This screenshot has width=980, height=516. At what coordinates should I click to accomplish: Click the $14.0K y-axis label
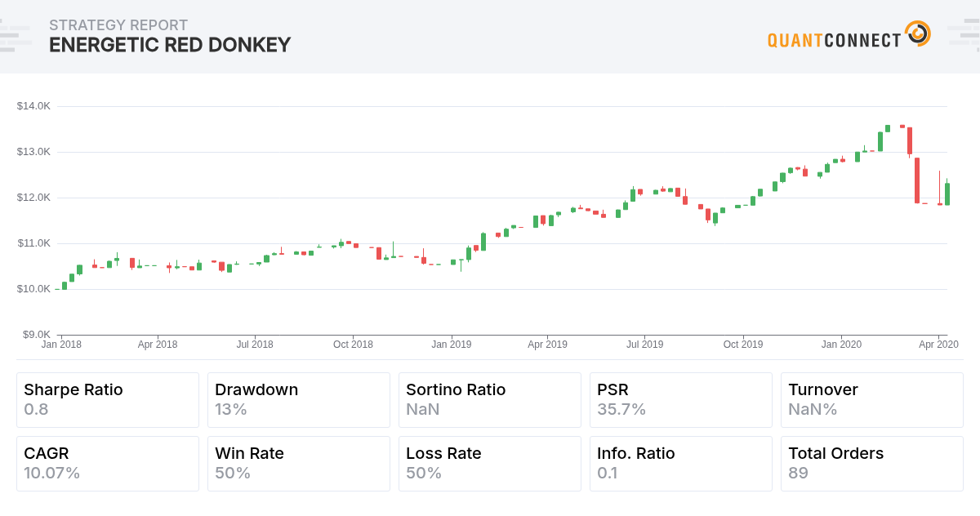pos(33,106)
